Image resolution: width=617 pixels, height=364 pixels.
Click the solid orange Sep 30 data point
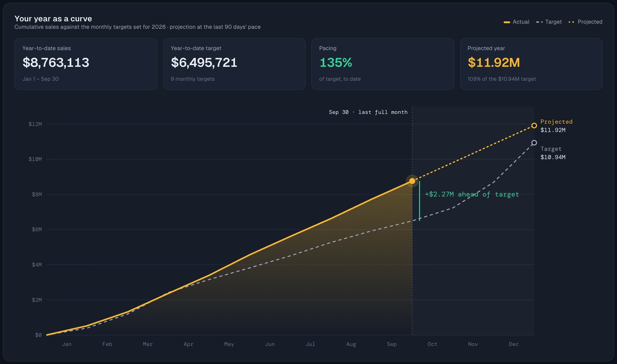point(412,181)
